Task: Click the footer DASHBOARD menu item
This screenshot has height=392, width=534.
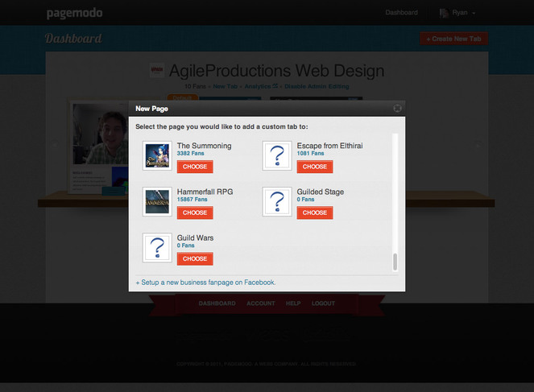Action: point(217,303)
